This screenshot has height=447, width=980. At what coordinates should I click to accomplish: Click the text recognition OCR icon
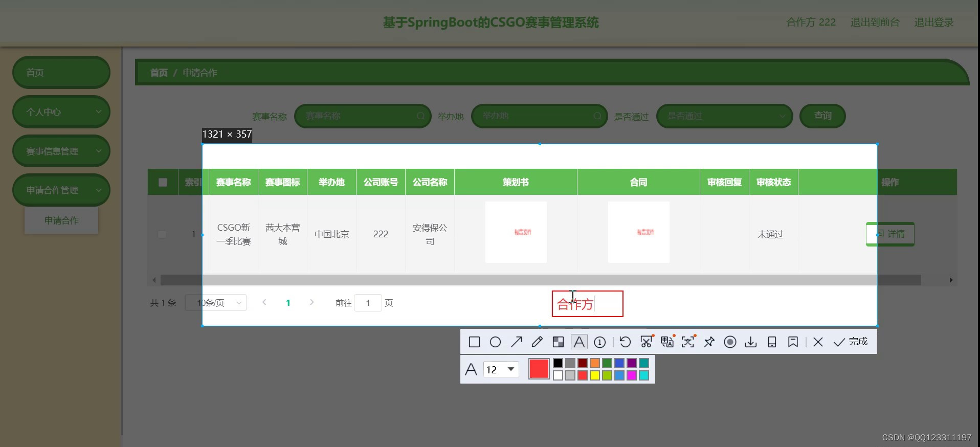688,342
